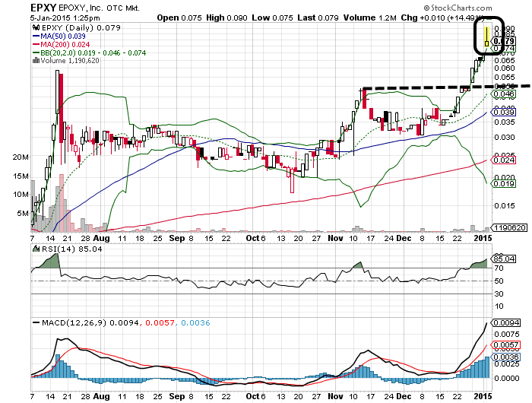Click the 'Chg +0.010' change value
The height and width of the screenshot is (403, 532).
[423, 17]
